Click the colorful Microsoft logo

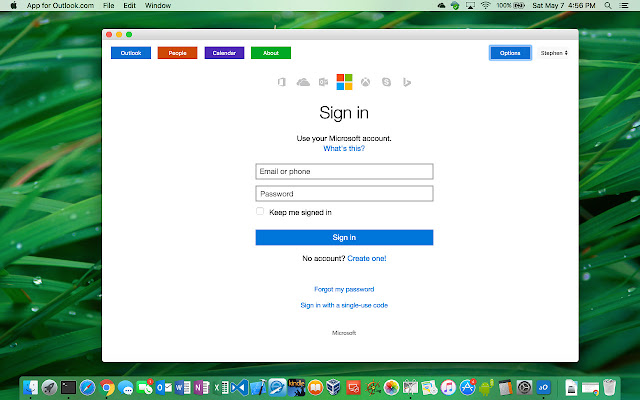[344, 82]
